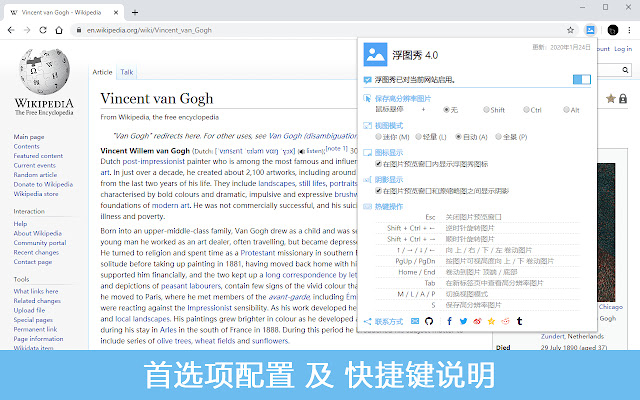640x400 pixels.
Task: Switch to the Talk tab
Action: click(127, 72)
